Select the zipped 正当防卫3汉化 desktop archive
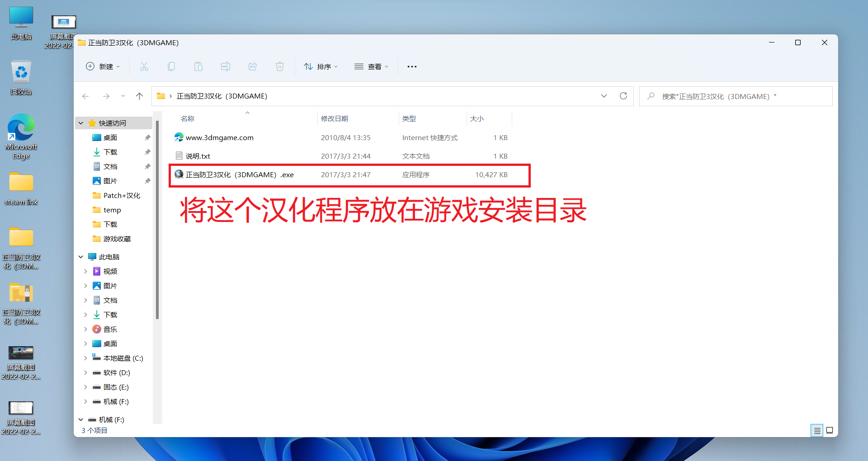 (x=21, y=304)
